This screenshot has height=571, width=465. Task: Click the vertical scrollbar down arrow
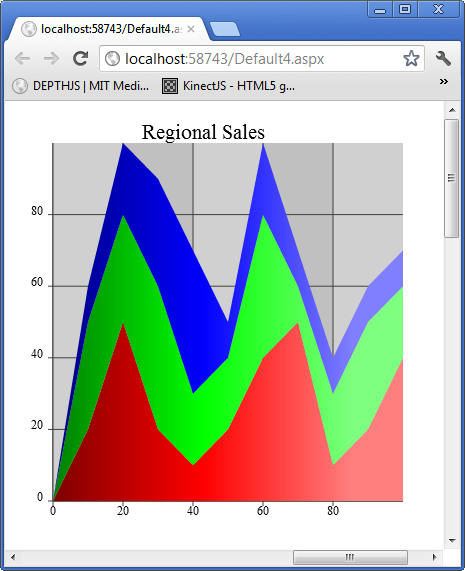[452, 540]
